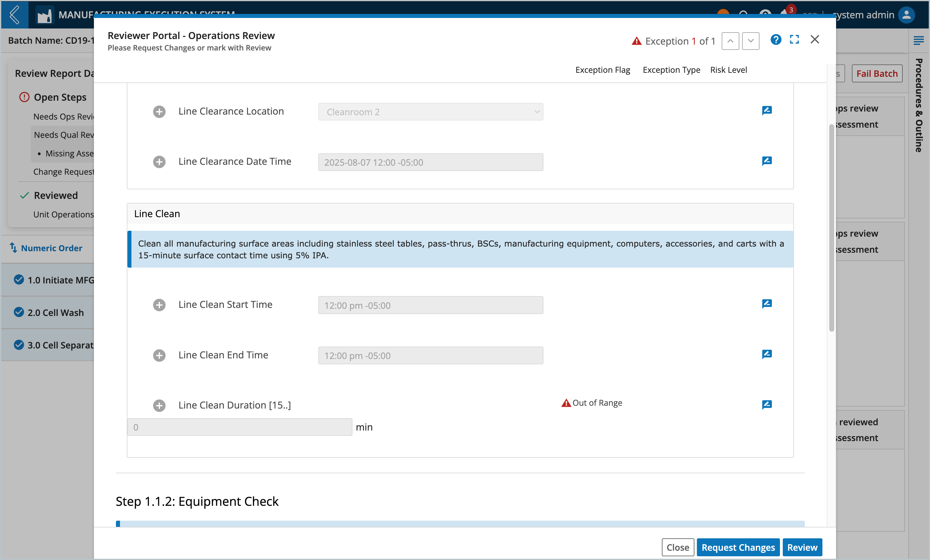Click Step 1.1.2: Equipment Check heading

(x=197, y=501)
